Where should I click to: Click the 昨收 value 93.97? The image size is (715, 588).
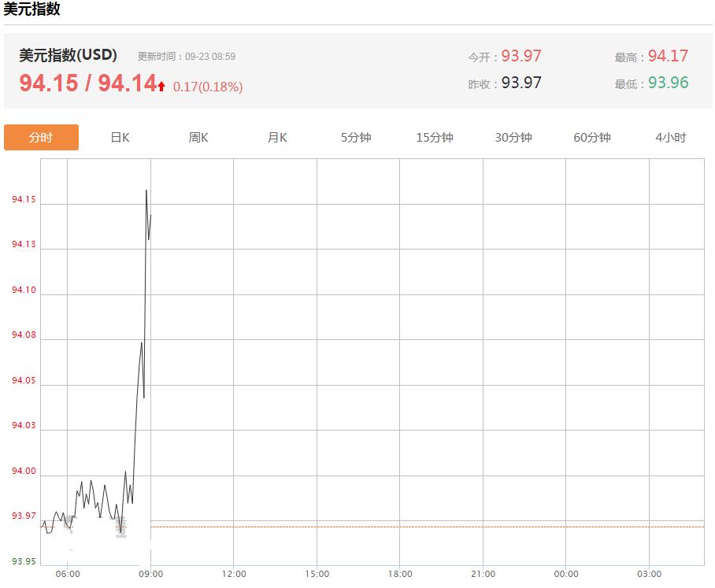pos(521,83)
